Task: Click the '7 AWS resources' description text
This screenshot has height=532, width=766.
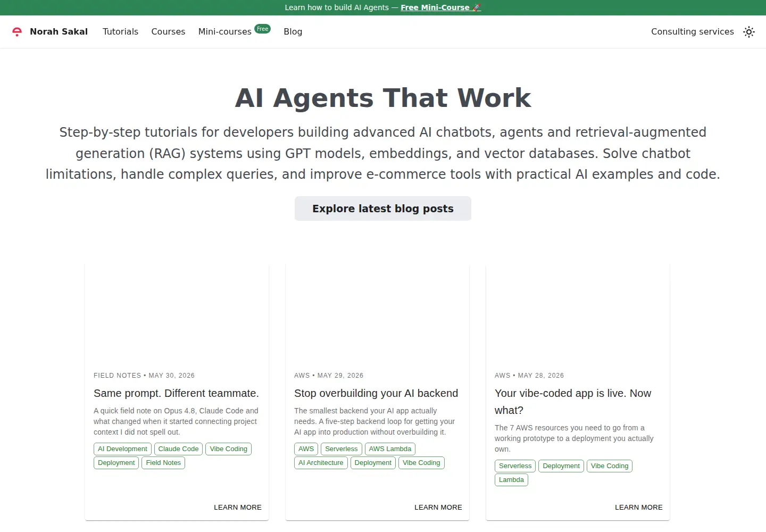Action: pos(574,438)
